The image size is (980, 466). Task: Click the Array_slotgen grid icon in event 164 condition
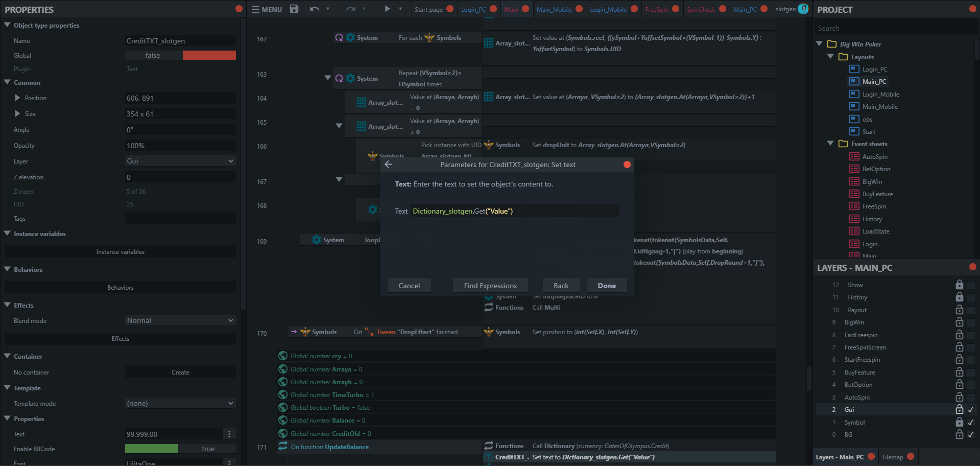(362, 102)
